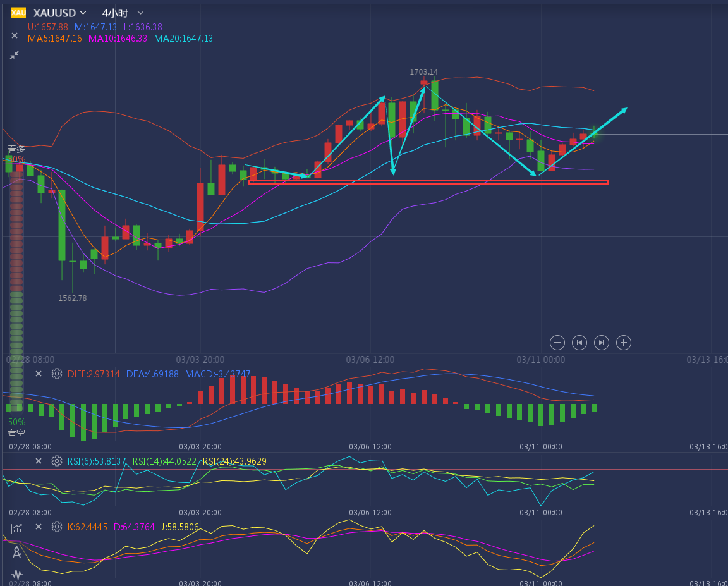Open the chart type icon at bottom left

(17, 528)
